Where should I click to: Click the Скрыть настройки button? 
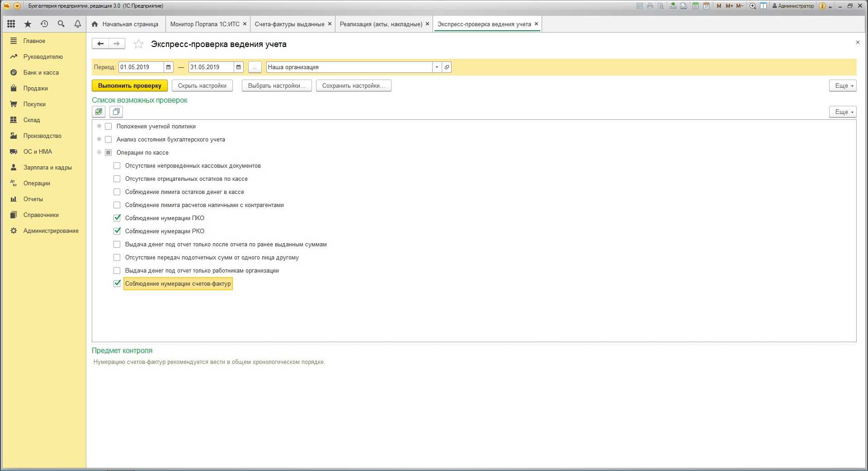pyautogui.click(x=202, y=85)
